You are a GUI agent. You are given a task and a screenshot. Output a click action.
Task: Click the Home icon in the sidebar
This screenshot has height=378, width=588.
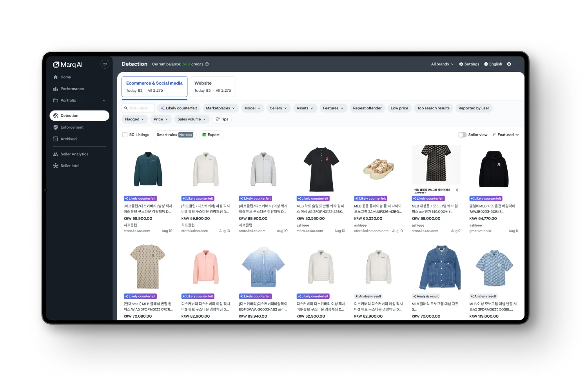(x=55, y=77)
